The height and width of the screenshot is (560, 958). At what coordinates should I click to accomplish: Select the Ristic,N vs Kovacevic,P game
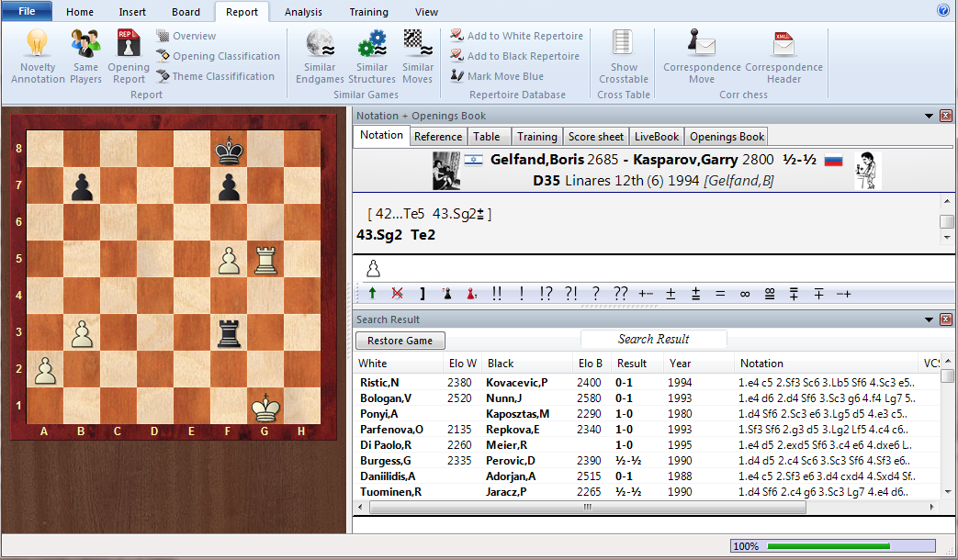tap(647, 383)
